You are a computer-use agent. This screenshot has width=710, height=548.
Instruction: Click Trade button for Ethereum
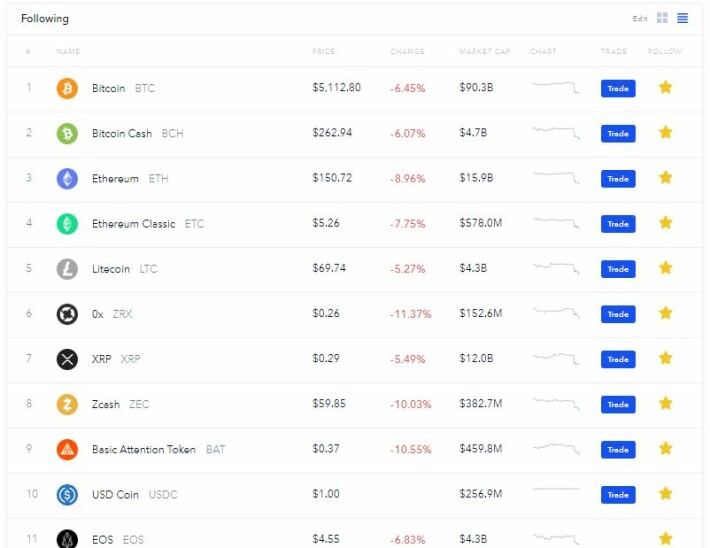(618, 179)
